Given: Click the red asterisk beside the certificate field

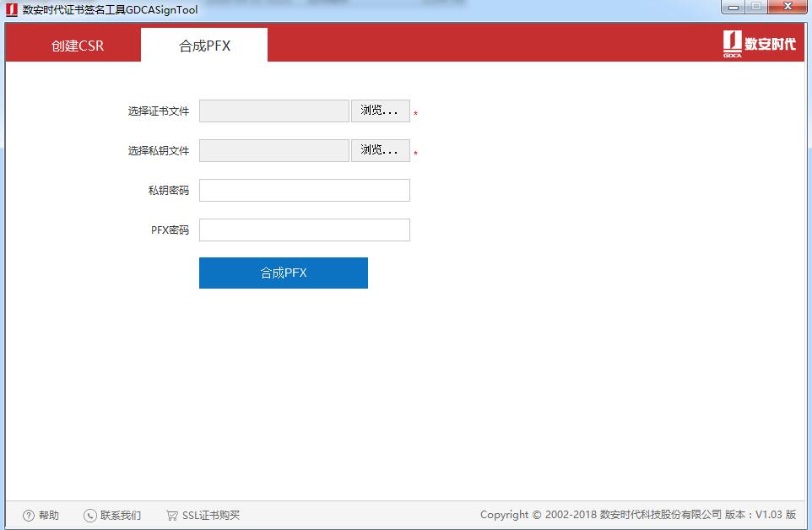Looking at the screenshot, I should point(414,112).
